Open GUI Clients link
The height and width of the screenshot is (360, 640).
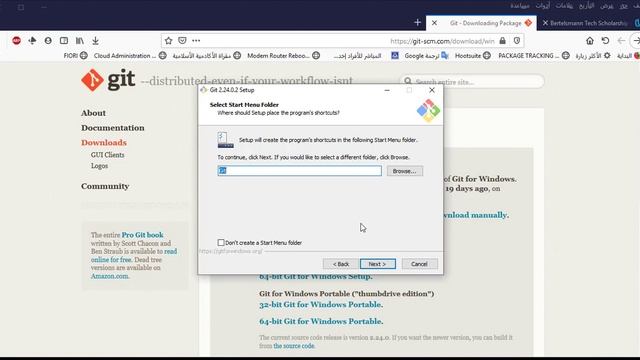click(107, 155)
